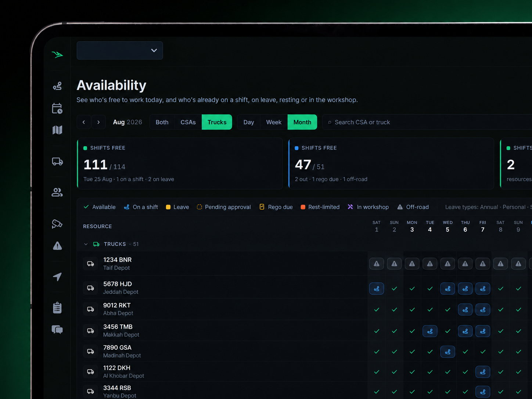This screenshot has width=532, height=399.
Task: Open the calendar schedule sidebar icon
Action: click(57, 108)
